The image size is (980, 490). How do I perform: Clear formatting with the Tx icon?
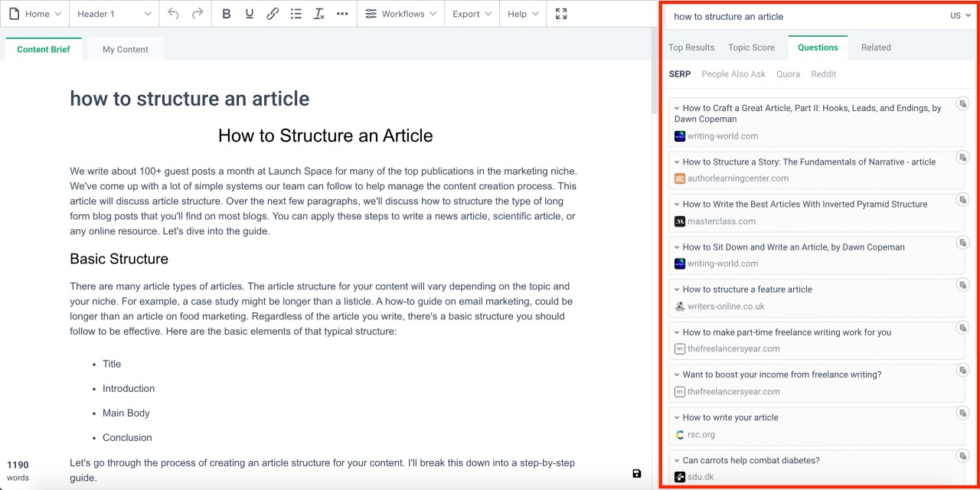pyautogui.click(x=319, y=13)
